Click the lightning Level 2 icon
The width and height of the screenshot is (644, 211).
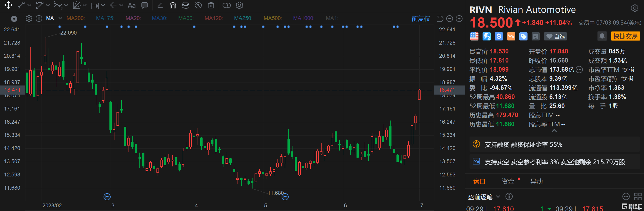pyautogui.click(x=486, y=37)
